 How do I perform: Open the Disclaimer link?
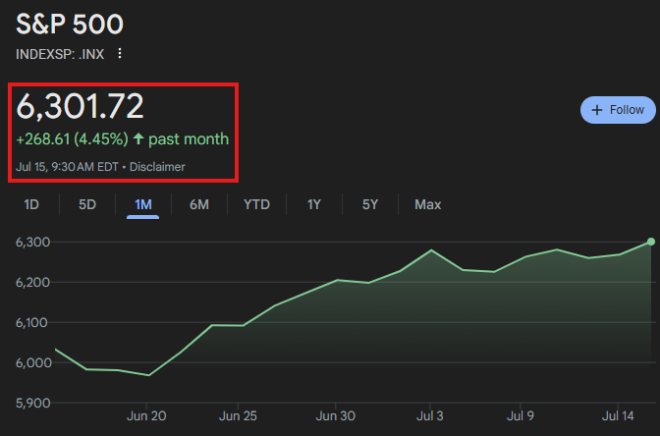pos(157,167)
